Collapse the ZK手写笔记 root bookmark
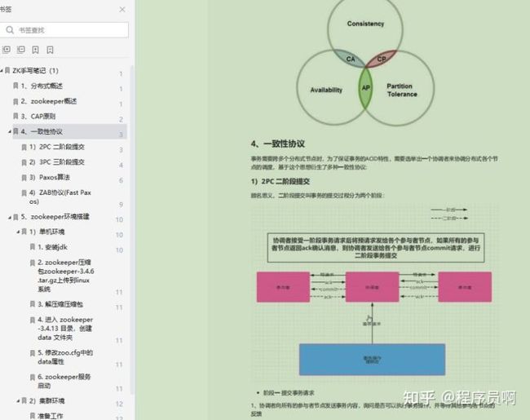The height and width of the screenshot is (420, 530). 2,71
